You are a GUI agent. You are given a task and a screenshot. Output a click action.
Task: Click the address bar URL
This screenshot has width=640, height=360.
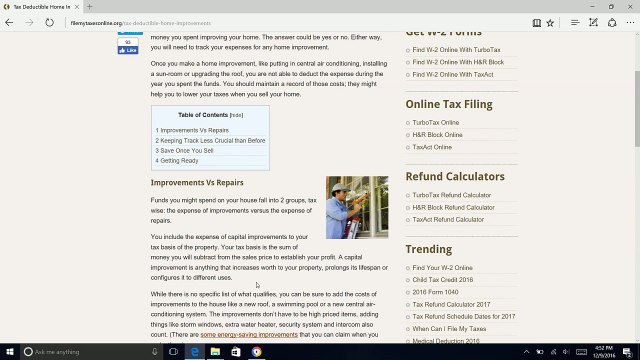(x=141, y=23)
